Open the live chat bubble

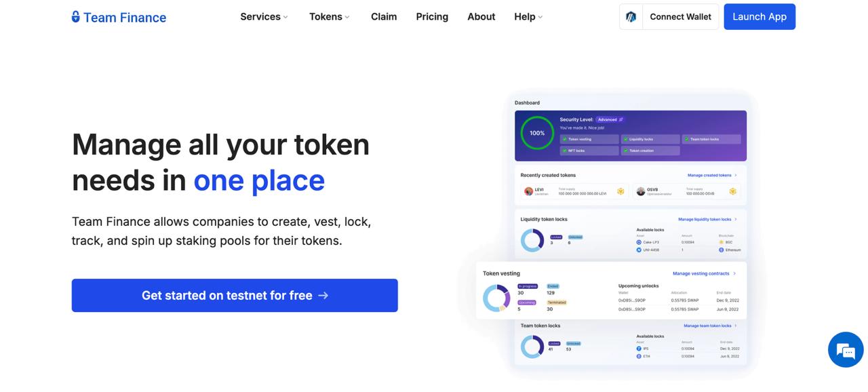[x=845, y=350]
